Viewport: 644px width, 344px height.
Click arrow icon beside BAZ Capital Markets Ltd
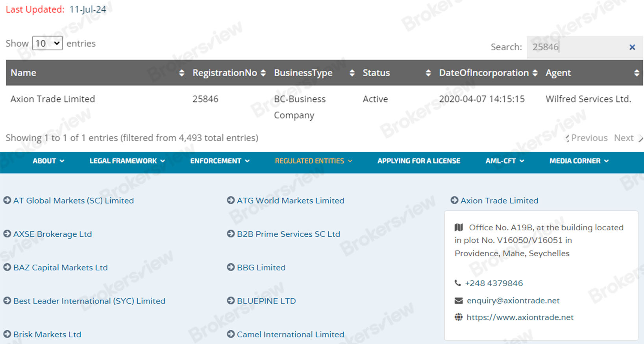coord(7,267)
